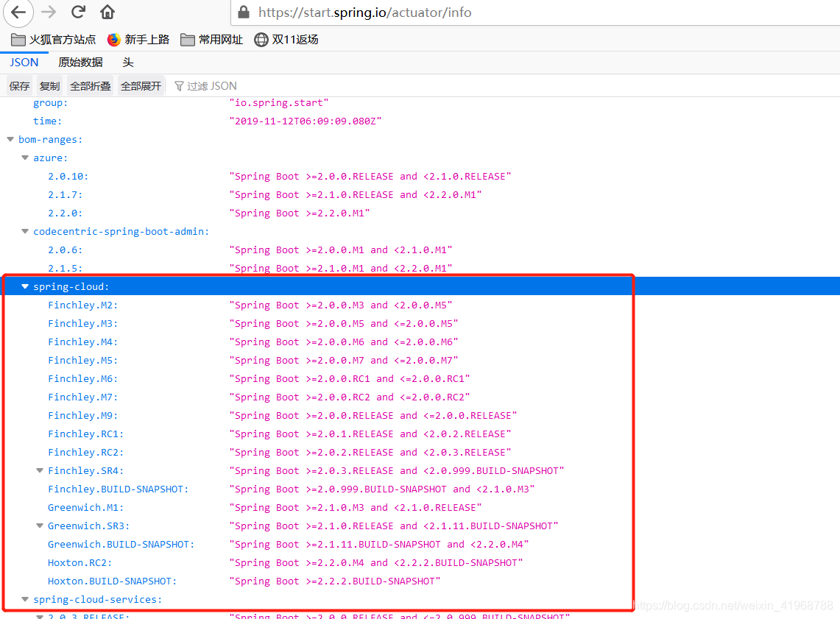Click the browser Forward arrow button
The height and width of the screenshot is (619, 840).
[49, 12]
